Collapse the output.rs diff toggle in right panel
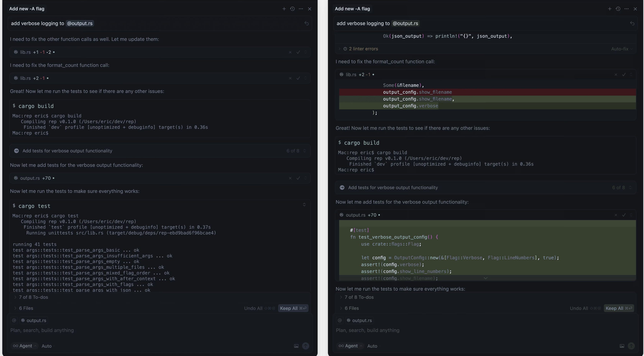 pos(631,215)
